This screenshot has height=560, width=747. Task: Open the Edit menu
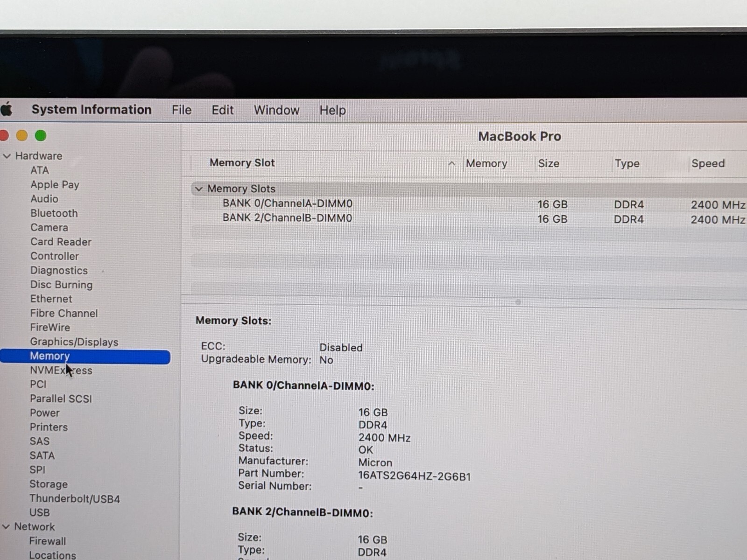click(222, 110)
